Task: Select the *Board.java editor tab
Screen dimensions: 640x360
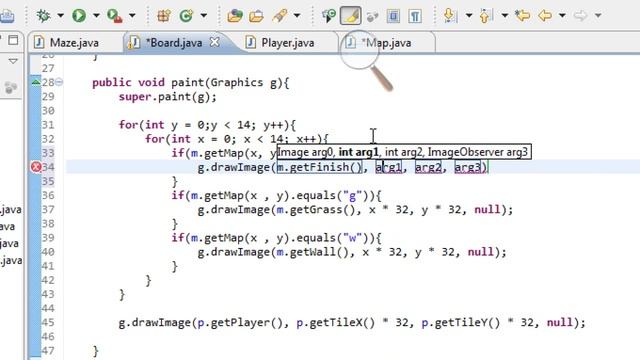Action: pos(174,42)
